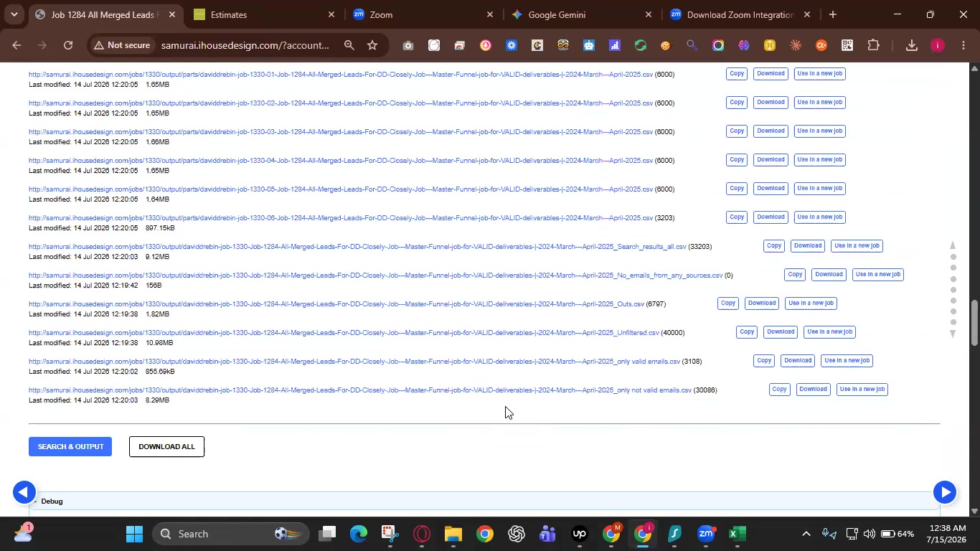Open the job-1330-01 parts CSV link

point(341,75)
